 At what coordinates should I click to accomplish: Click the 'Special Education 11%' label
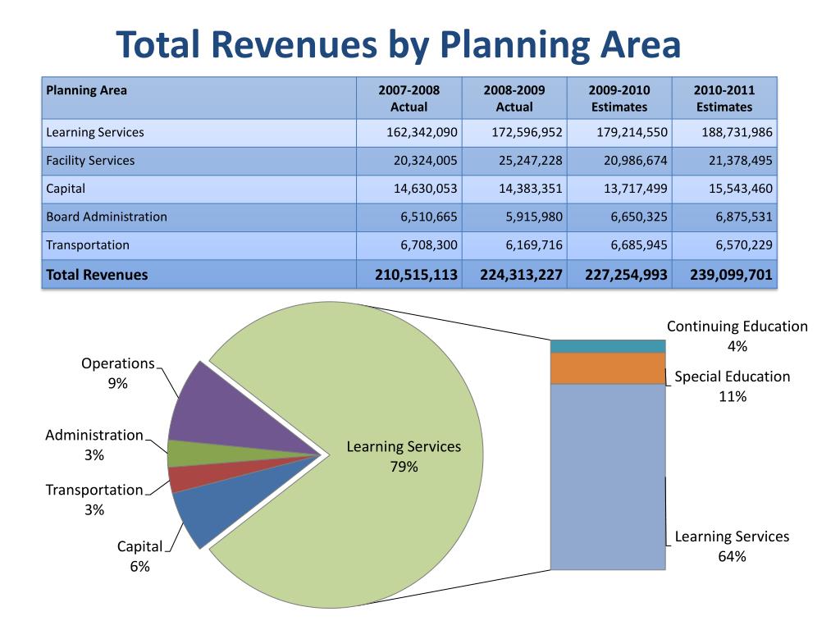[733, 386]
